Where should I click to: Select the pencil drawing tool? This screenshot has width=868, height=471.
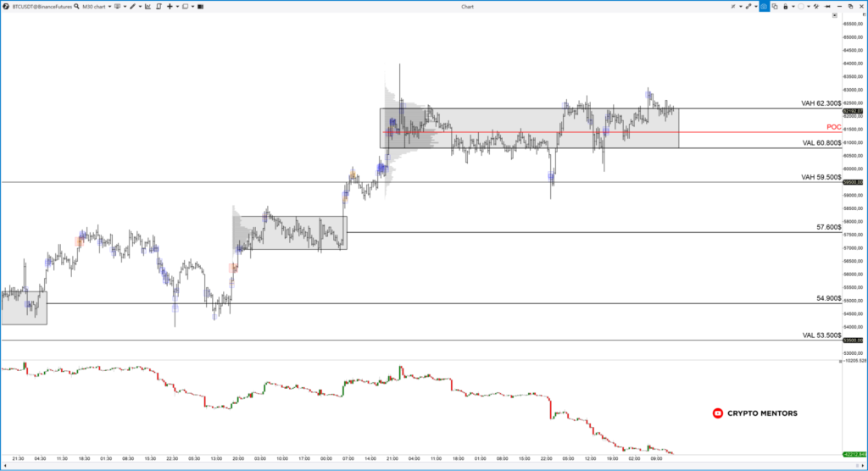pyautogui.click(x=131, y=6)
